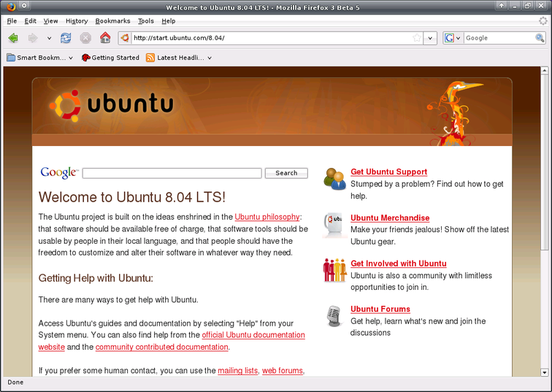The width and height of the screenshot is (552, 392).
Task: Expand the Smart Bookmarks folder
Action: (x=39, y=58)
